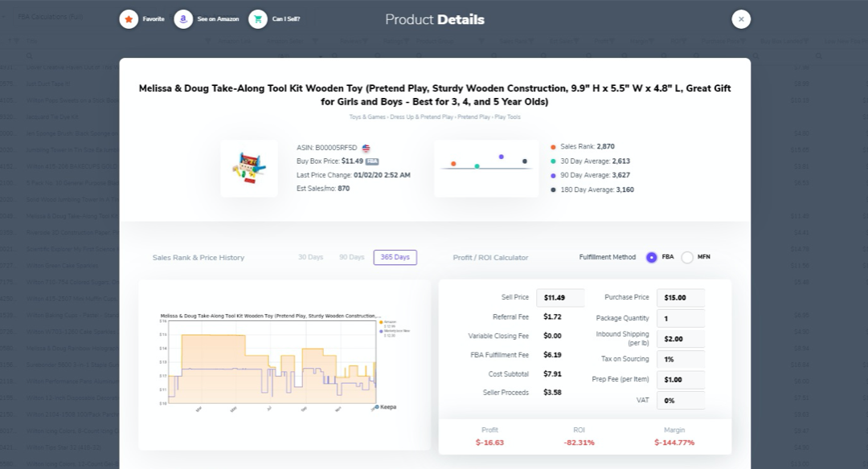
Task: Open the See on Amazon icon
Action: [183, 19]
